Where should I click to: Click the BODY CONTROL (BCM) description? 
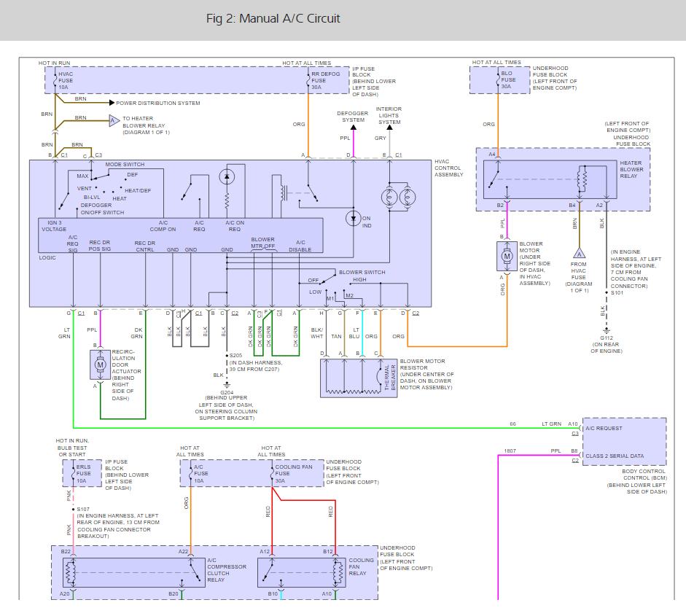pos(637,481)
